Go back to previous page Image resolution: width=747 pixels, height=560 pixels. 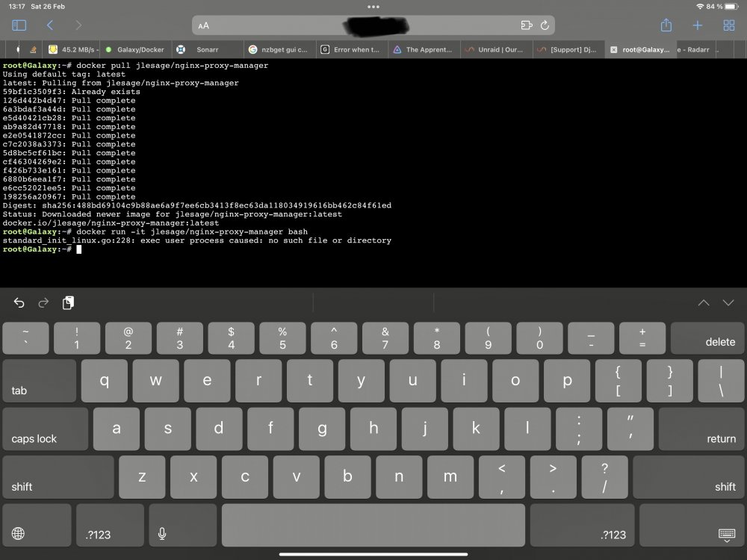pos(50,25)
